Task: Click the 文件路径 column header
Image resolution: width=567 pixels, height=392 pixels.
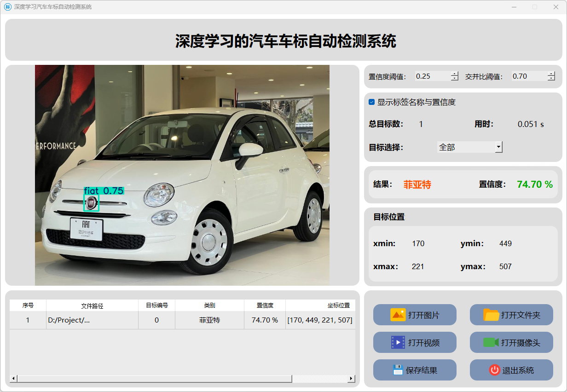Action: (92, 306)
